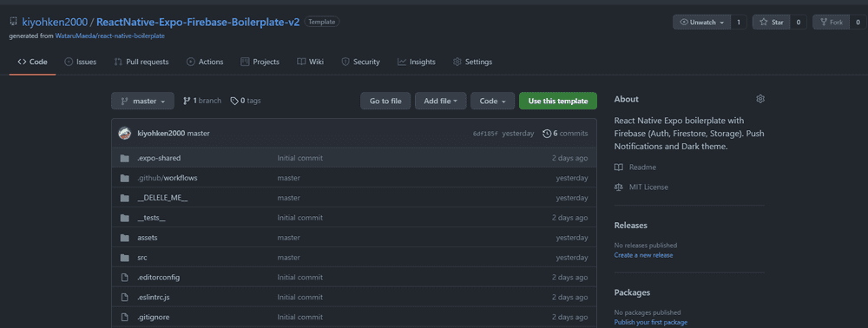Click Go to file button
Viewport: 868px width, 328px height.
click(385, 102)
